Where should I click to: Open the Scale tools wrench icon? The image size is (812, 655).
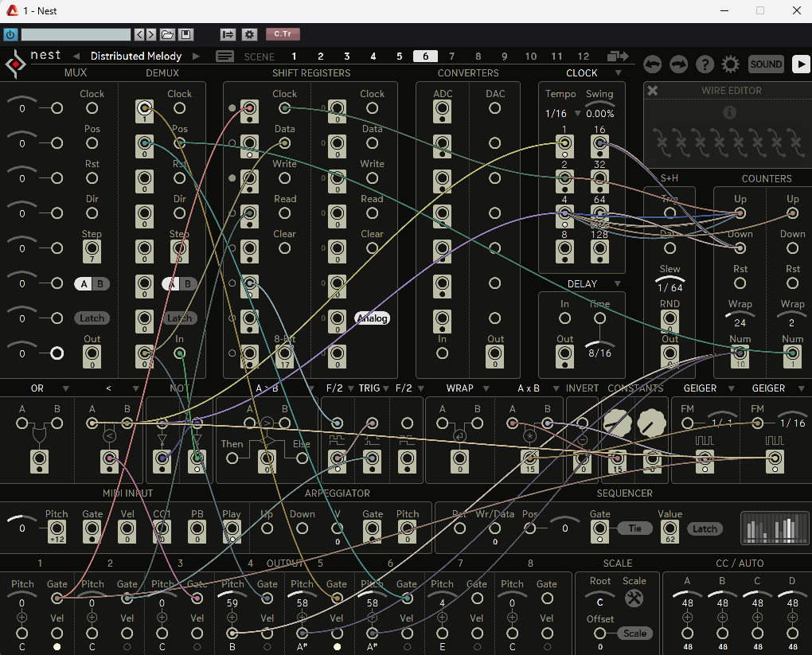[634, 598]
